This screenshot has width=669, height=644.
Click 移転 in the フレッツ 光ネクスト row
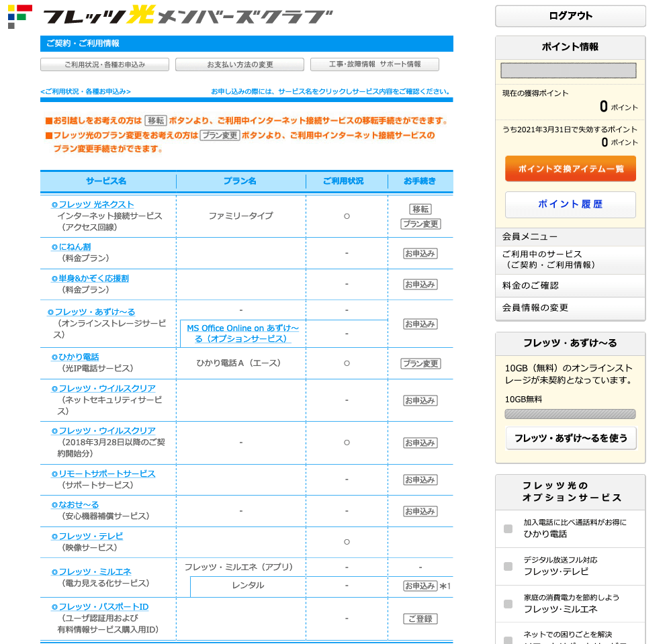pyautogui.click(x=420, y=209)
